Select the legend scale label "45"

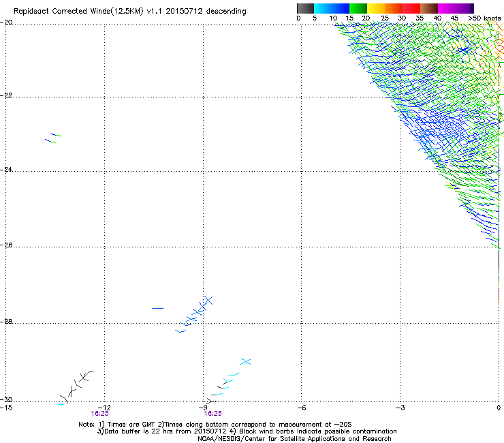point(454,18)
